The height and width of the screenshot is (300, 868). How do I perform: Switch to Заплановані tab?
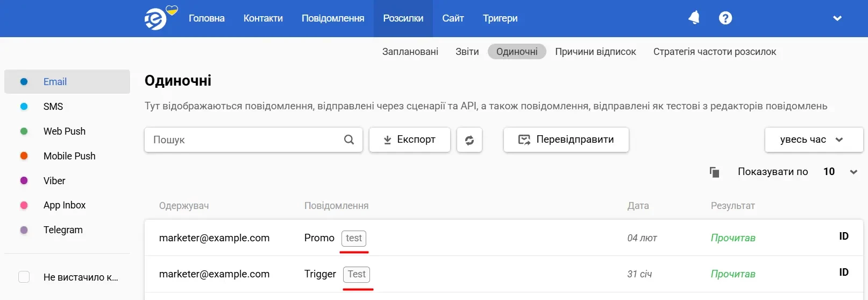coord(410,52)
